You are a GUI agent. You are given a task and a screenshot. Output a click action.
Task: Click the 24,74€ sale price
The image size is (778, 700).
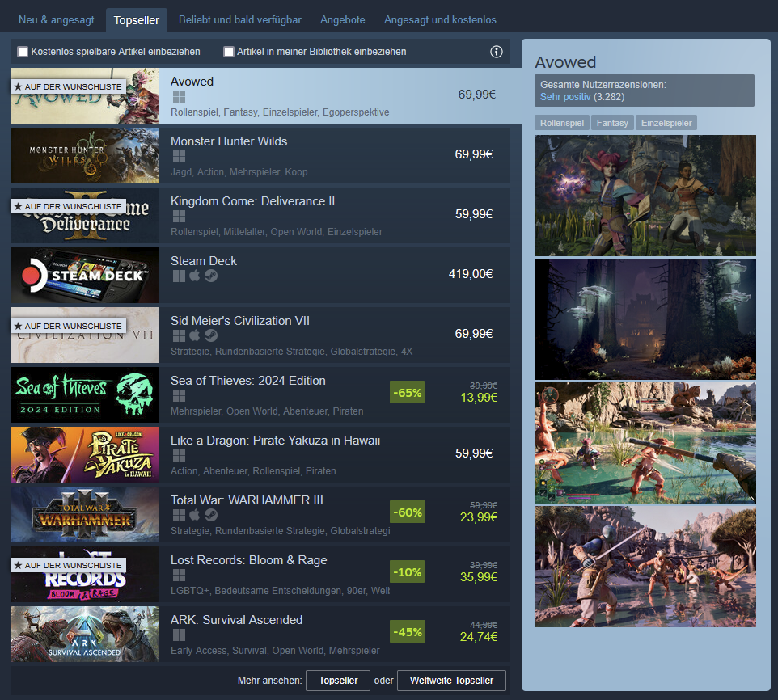coord(479,636)
